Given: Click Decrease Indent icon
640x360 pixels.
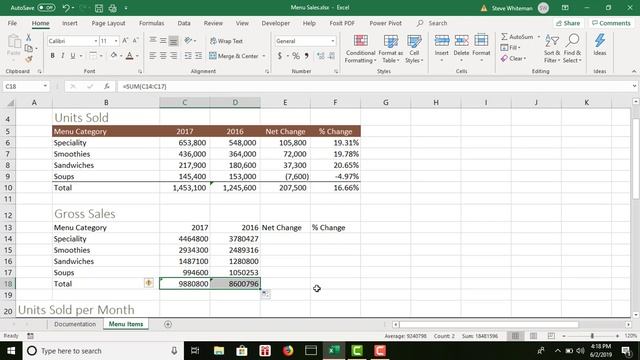Looking at the screenshot, I should [188, 56].
